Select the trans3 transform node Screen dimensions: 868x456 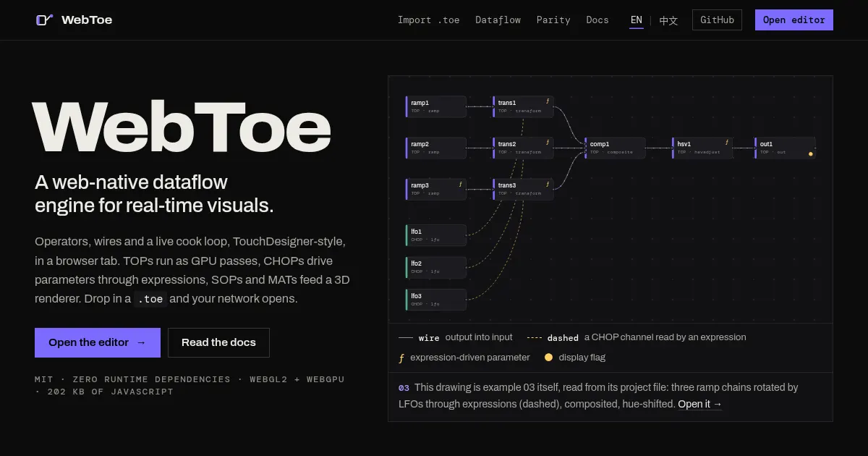(x=522, y=189)
